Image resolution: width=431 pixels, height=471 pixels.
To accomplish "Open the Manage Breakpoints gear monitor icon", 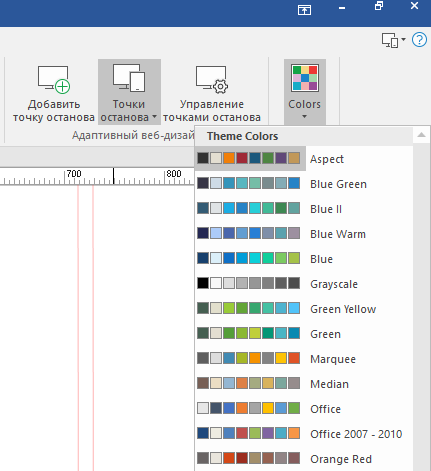I will click(x=212, y=79).
